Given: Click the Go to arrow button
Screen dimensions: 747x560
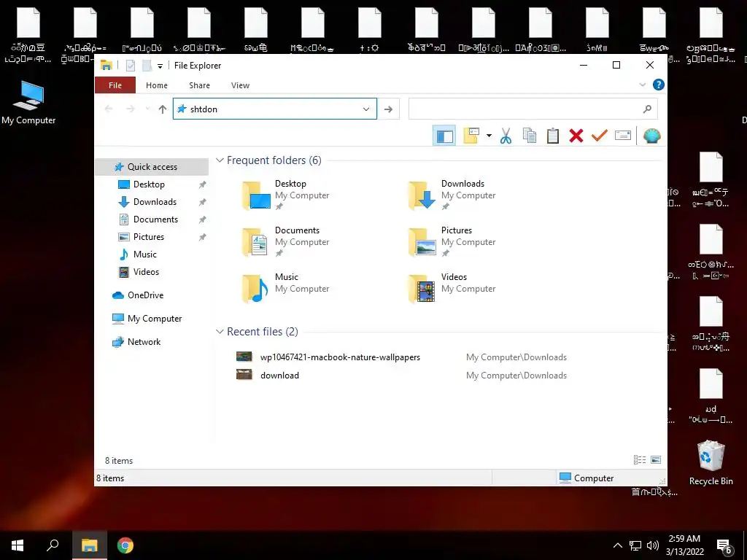Looking at the screenshot, I should tap(388, 109).
